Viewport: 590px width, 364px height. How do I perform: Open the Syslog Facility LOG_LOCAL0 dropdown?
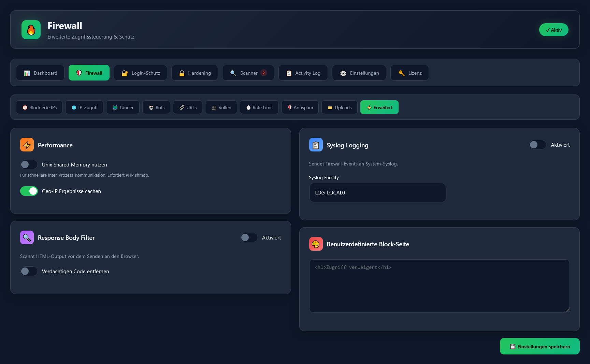(377, 193)
